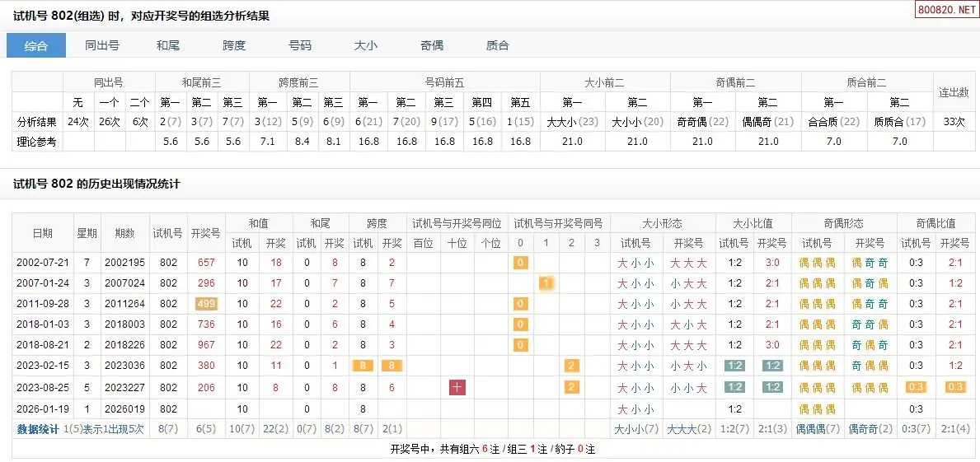Click the 数据统计 label in the bottom row

point(38,429)
